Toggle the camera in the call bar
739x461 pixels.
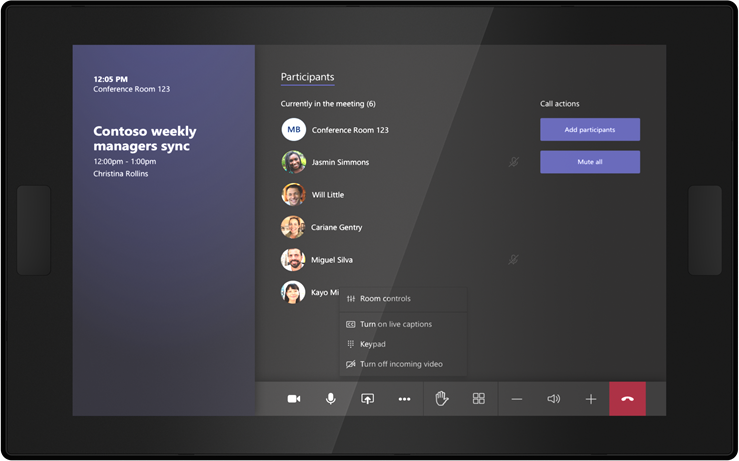tap(294, 399)
